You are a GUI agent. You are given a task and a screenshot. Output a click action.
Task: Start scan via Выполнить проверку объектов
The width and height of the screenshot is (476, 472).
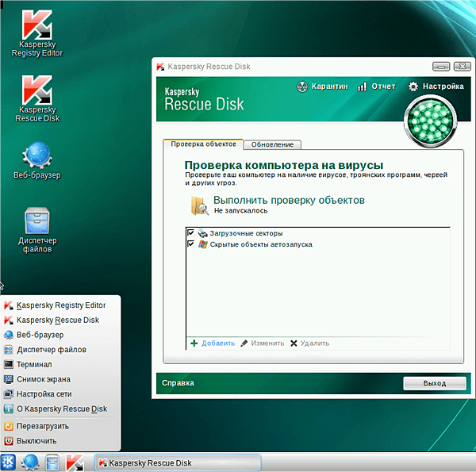(289, 200)
